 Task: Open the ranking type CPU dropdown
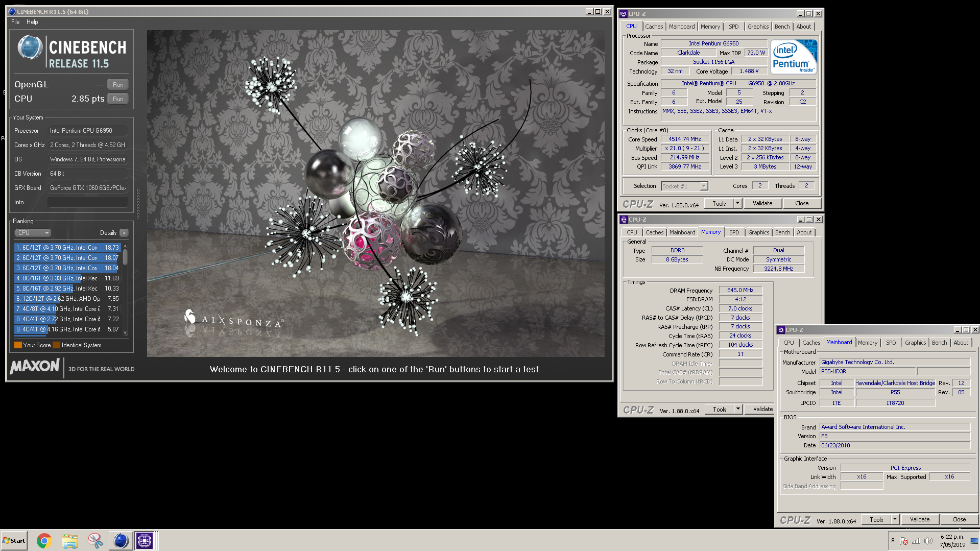pyautogui.click(x=33, y=233)
